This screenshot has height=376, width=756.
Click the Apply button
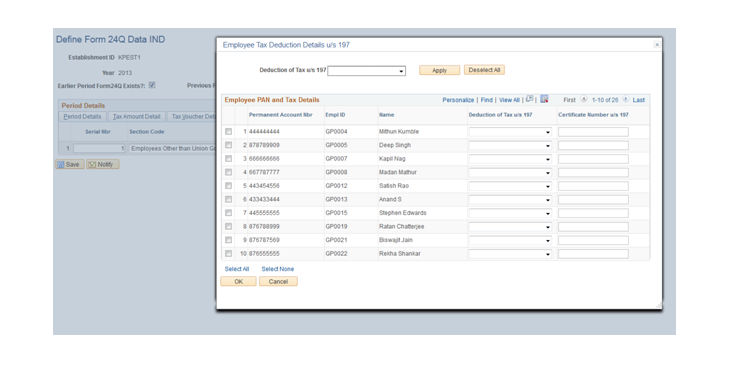tap(439, 70)
